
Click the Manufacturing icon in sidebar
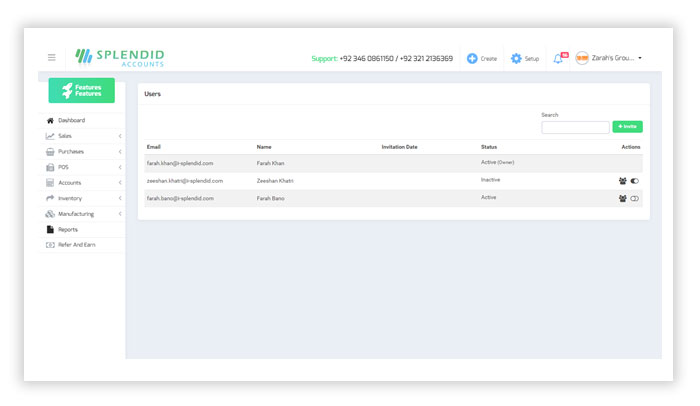pos(50,214)
